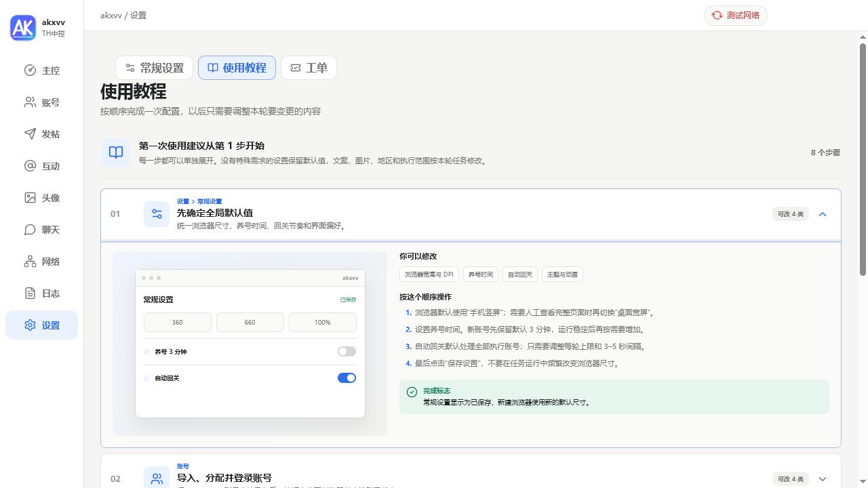868x488 pixels.
Task: Click the 可改 4 类 badge of step 02
Action: [x=791, y=479]
